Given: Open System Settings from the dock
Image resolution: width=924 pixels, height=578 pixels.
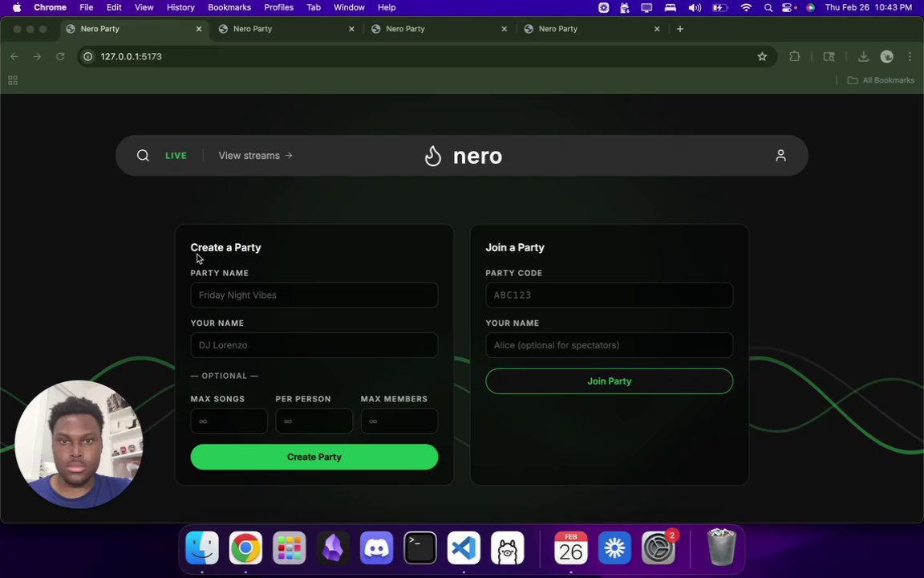Looking at the screenshot, I should (x=659, y=548).
